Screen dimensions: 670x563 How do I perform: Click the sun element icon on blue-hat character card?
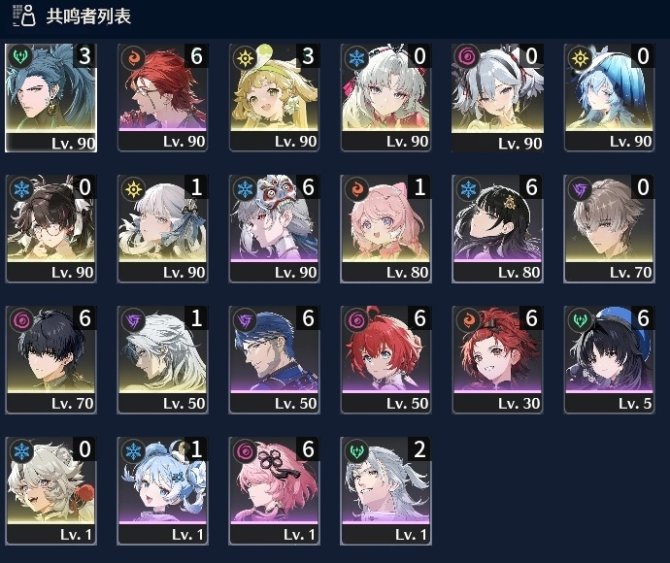tap(580, 58)
